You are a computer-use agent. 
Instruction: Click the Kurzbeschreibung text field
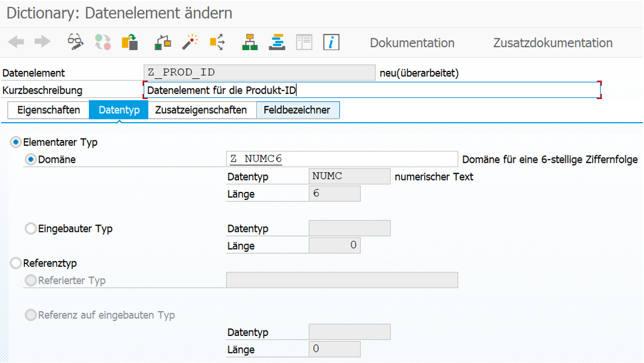click(x=372, y=90)
